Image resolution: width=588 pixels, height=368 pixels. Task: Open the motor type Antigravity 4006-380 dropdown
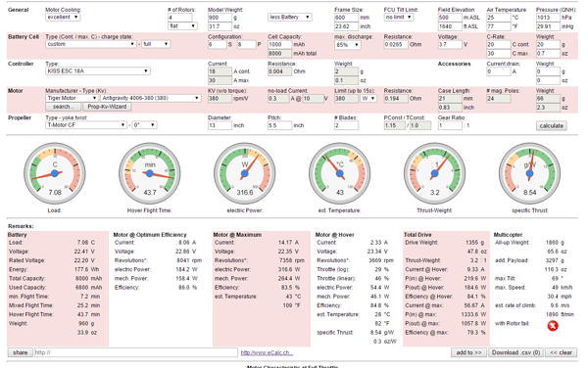[x=151, y=98]
